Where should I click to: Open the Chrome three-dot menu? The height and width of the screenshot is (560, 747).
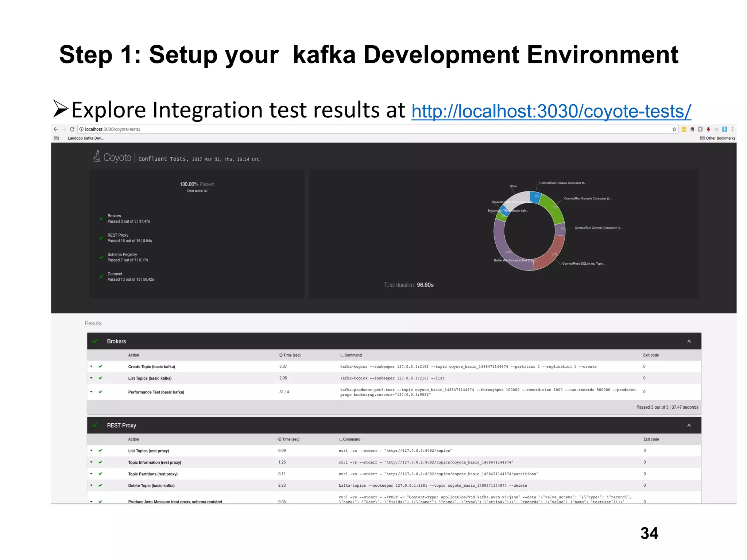tap(733, 129)
